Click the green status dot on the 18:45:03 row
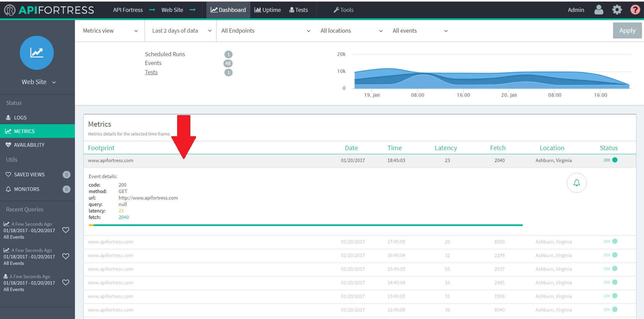 coord(615,160)
